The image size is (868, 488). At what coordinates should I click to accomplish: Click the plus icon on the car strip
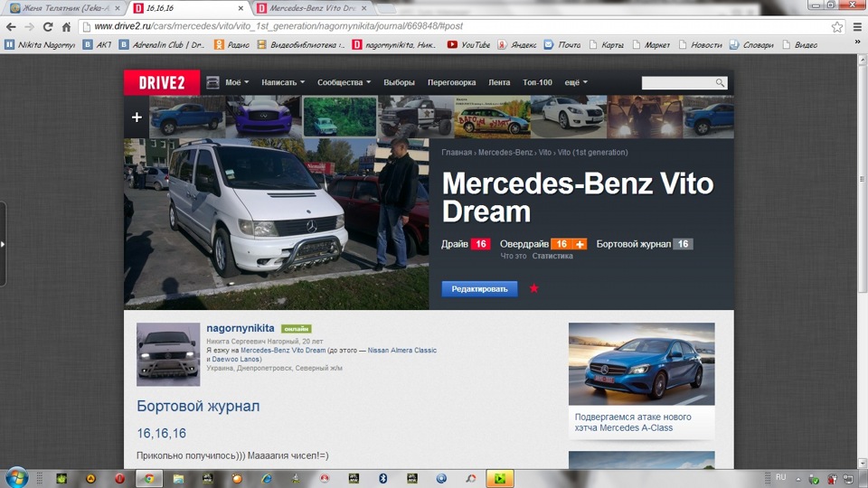coord(137,117)
